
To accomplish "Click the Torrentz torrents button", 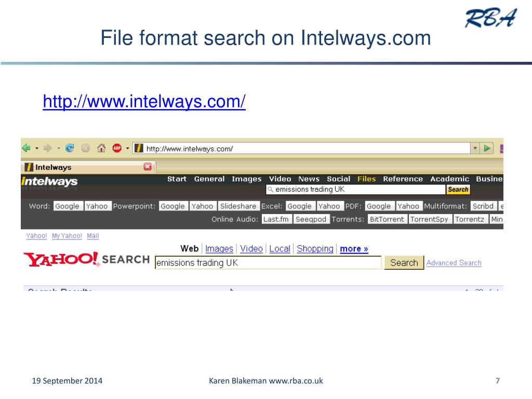I will (470, 219).
